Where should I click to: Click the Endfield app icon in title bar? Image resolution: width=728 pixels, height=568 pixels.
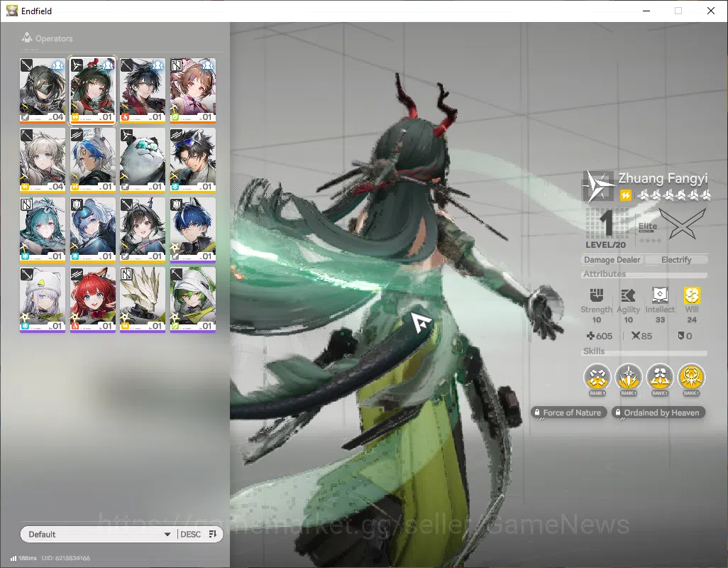(x=11, y=10)
